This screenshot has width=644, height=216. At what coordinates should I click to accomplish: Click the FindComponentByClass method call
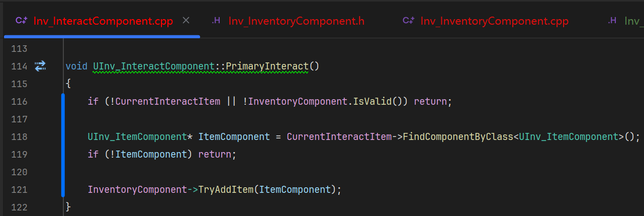click(x=457, y=136)
